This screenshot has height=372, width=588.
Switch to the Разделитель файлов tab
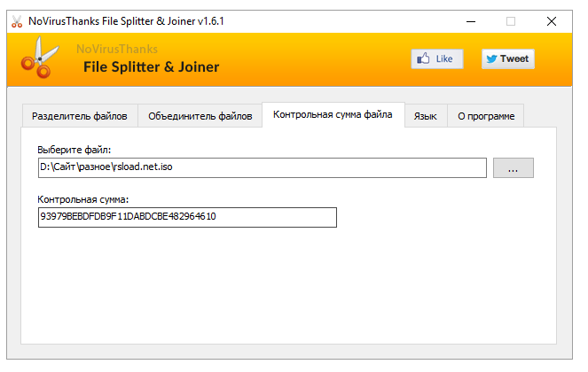tap(79, 116)
